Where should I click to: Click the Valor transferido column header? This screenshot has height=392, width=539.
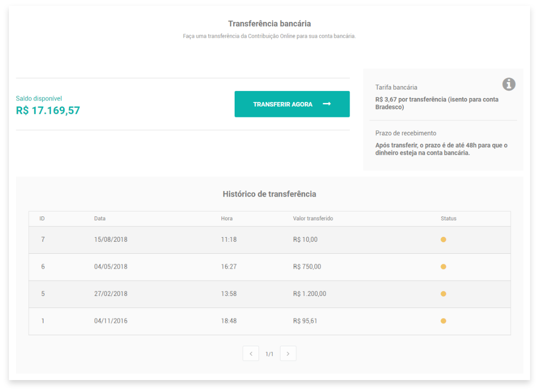pos(313,219)
